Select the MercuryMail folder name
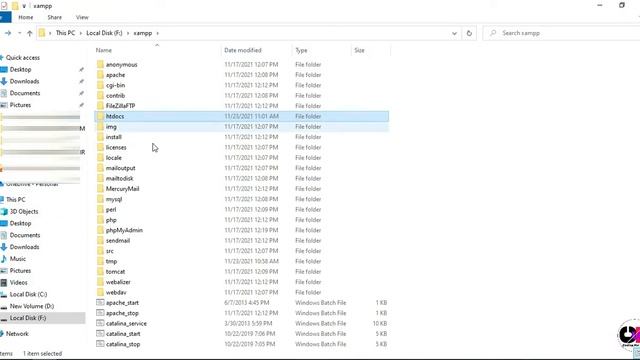The width and height of the screenshot is (640, 360). pos(122,189)
